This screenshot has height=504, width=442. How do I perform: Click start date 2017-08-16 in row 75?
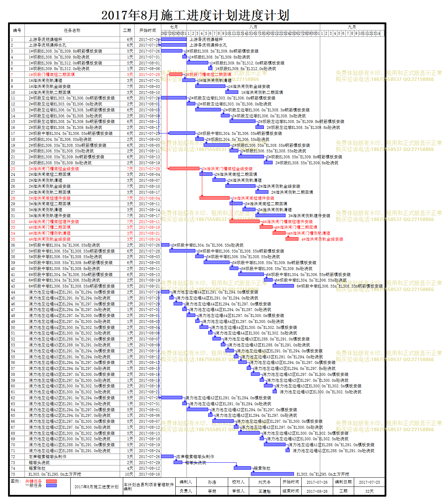tap(149, 474)
